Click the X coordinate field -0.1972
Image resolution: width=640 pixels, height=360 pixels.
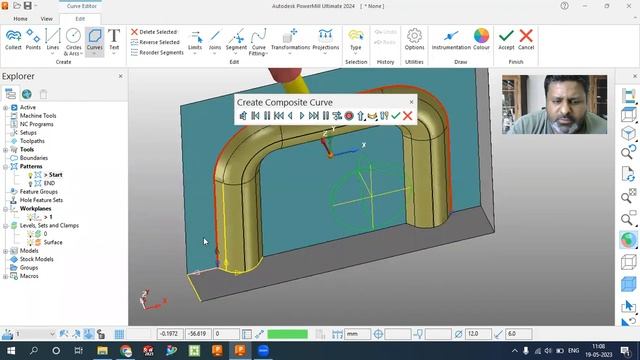170,334
